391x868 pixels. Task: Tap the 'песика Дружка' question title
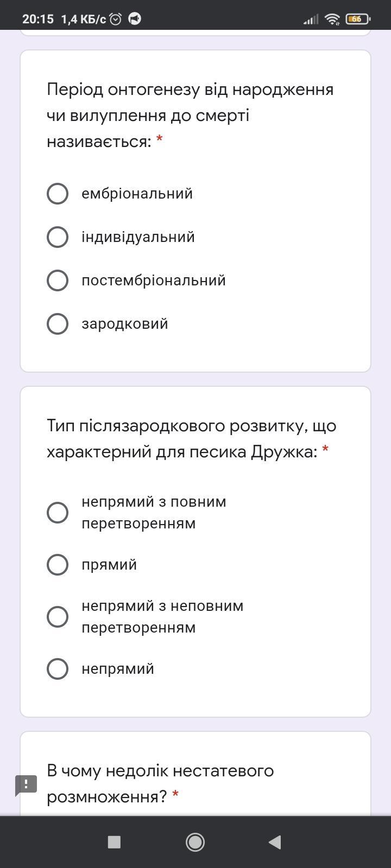click(x=191, y=438)
